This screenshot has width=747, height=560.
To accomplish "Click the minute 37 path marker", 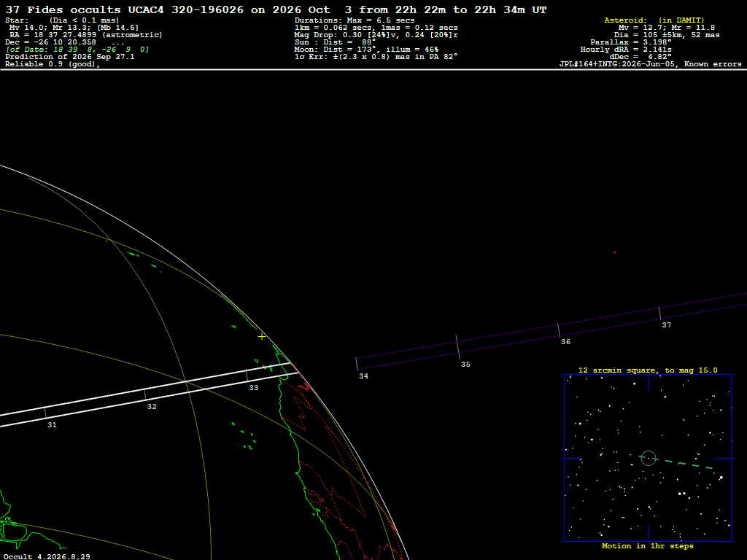I will pos(659,314).
